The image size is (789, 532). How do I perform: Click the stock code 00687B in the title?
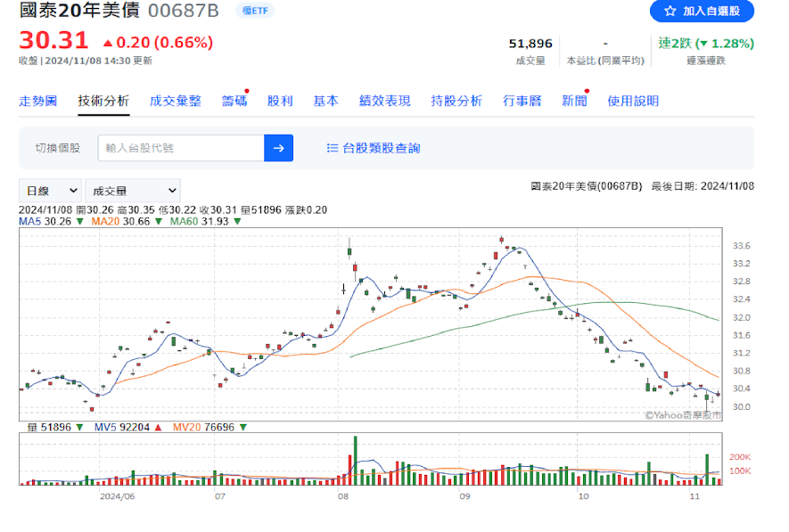tap(183, 11)
